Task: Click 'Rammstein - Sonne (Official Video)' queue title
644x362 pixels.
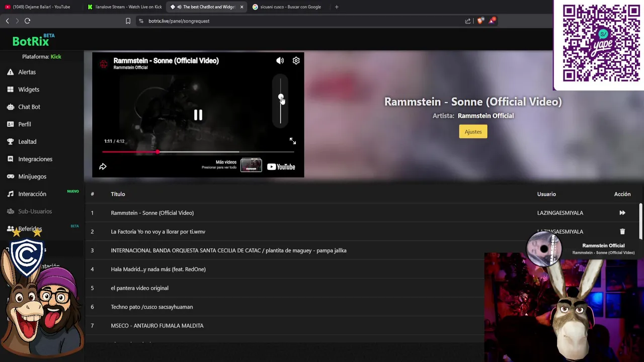Action: point(152,213)
